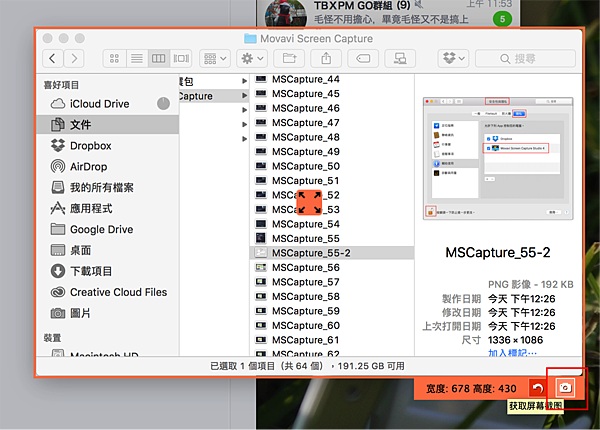
Task: Click the MSCapture_59 file thumbnail icon
Action: coord(261,311)
